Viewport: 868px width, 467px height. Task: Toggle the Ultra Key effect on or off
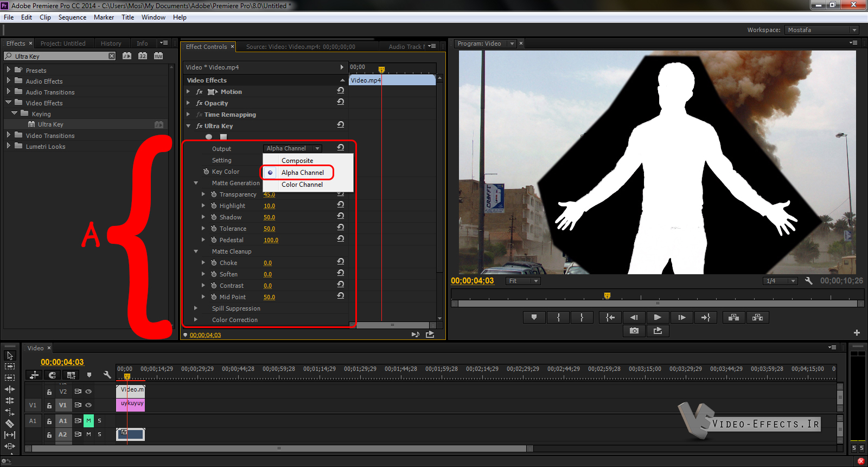(199, 126)
